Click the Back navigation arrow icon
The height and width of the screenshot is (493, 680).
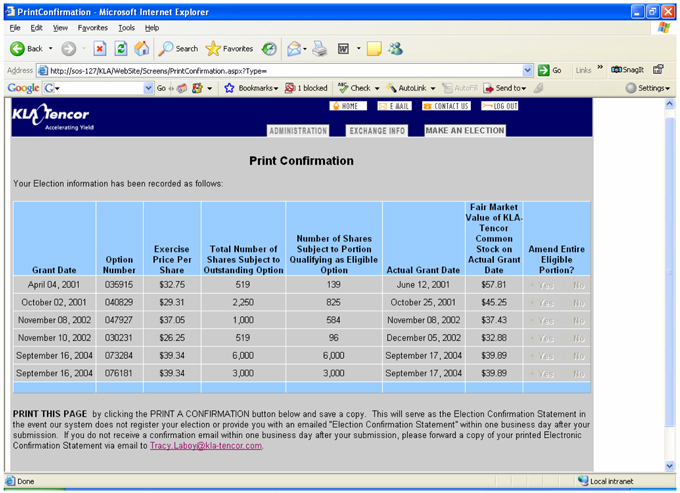tap(18, 48)
